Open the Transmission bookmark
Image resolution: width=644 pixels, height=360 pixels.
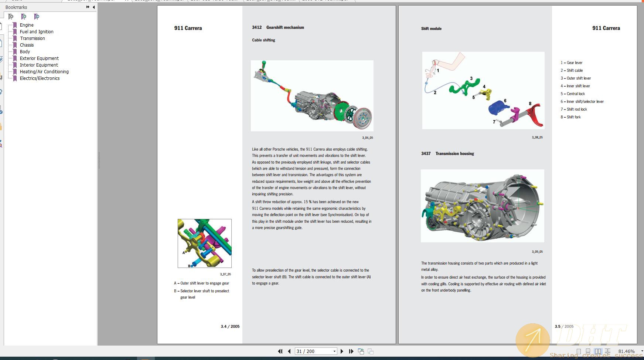click(x=33, y=38)
